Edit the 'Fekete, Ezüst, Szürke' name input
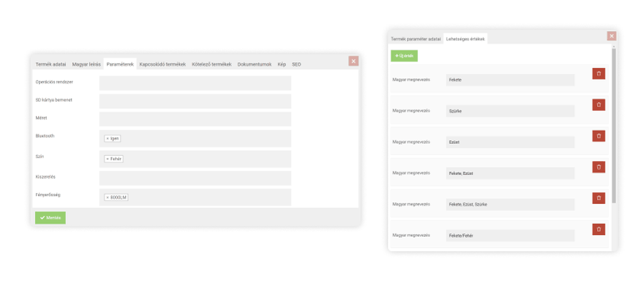 510,204
